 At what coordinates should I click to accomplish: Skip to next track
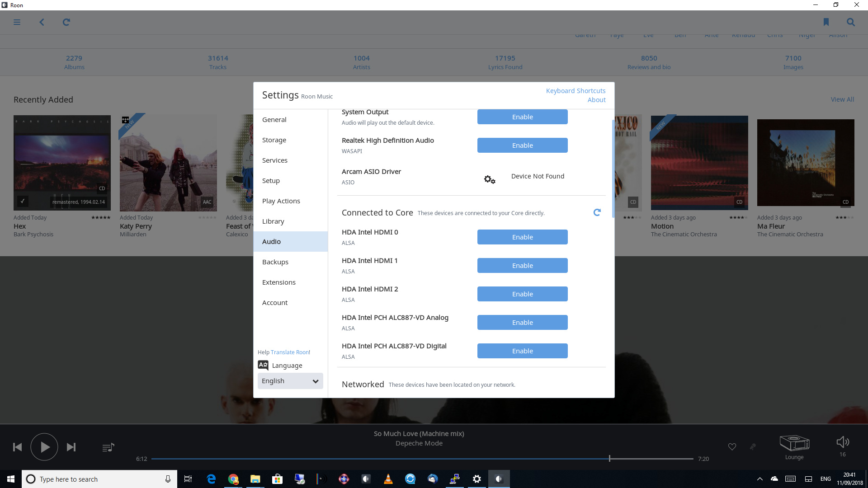coord(71,447)
